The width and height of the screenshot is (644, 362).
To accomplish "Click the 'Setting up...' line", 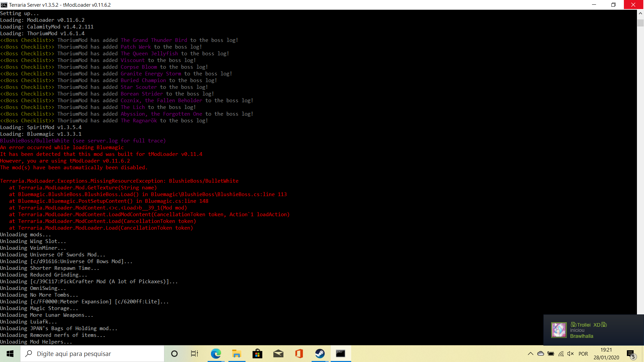I will [19, 13].
